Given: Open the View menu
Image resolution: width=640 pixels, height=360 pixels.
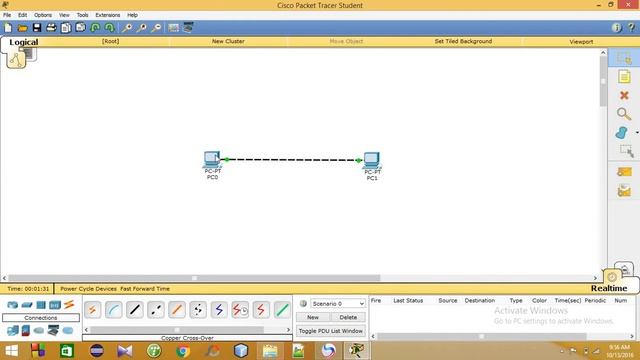Looking at the screenshot, I should pyautogui.click(x=64, y=15).
